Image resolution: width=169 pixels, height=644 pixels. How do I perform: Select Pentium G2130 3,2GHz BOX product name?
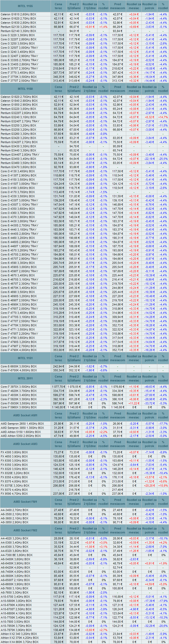click(18, 27)
